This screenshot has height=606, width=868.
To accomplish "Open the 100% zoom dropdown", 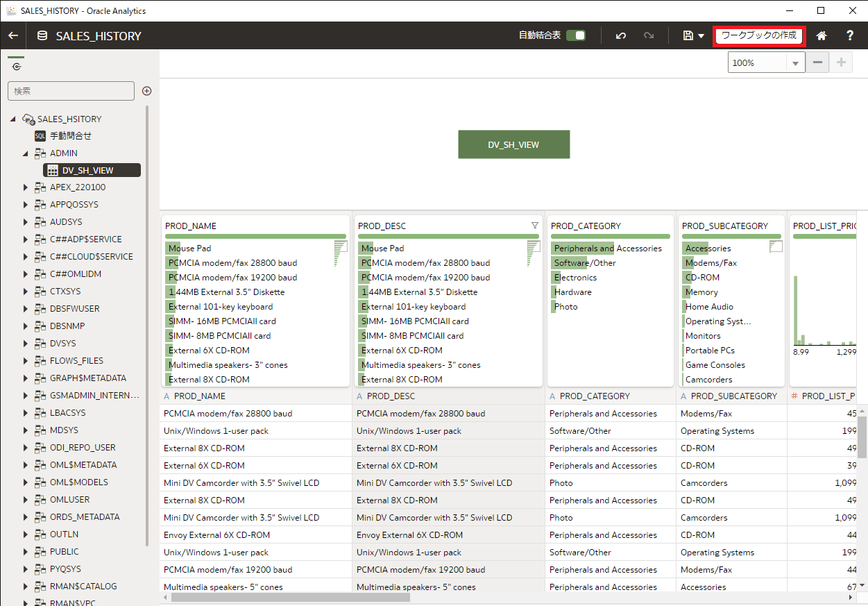I will [795, 63].
